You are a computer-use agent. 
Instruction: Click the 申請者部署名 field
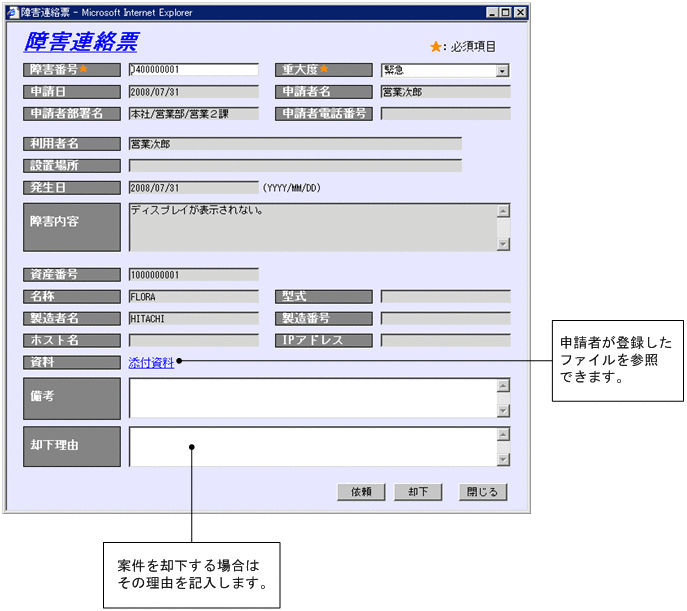[194, 114]
